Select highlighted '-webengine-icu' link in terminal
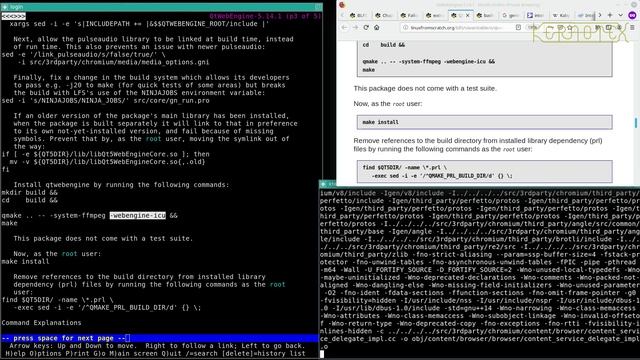Screen dimensions: 640x360 [138, 215]
